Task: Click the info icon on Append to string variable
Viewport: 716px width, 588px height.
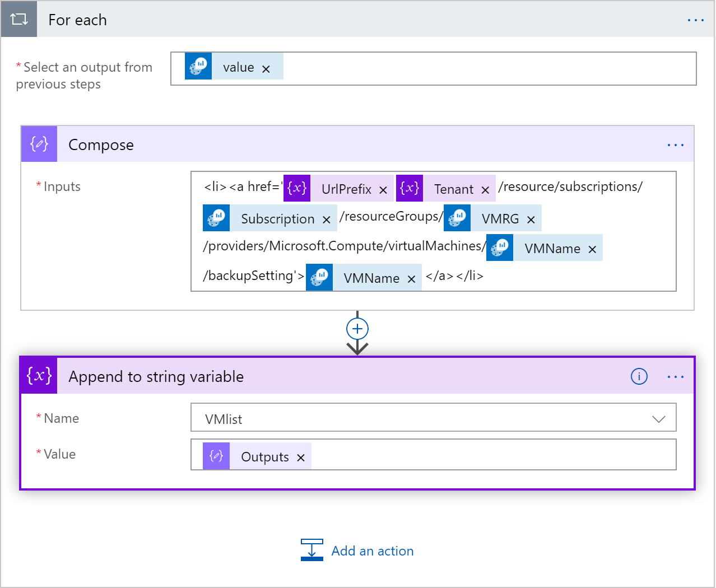Action: 639,376
